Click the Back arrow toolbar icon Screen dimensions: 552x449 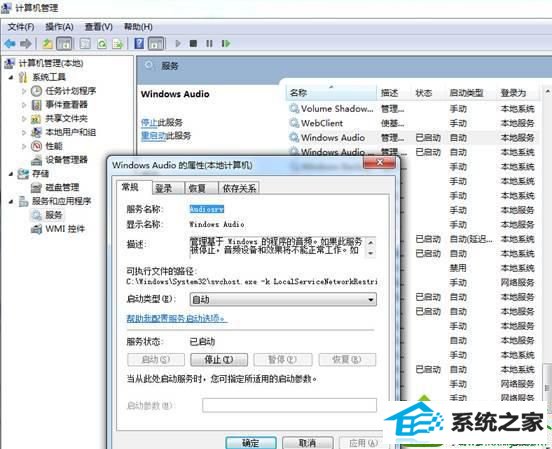coord(10,43)
